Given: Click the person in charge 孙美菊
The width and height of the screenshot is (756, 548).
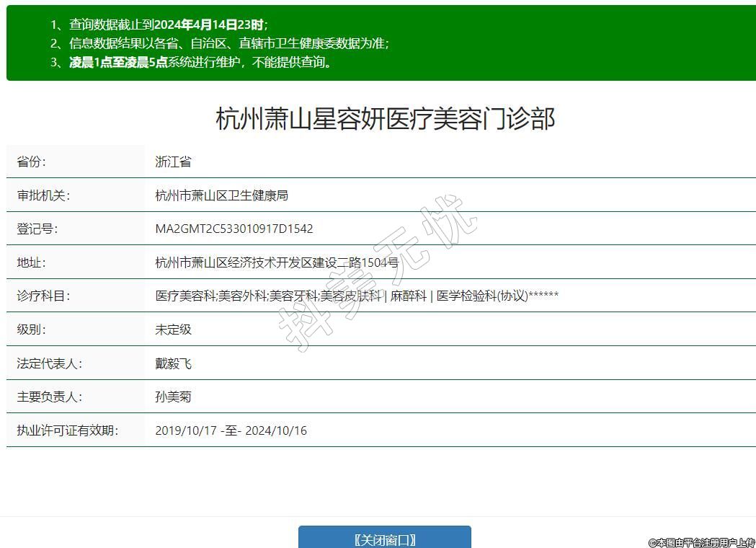Looking at the screenshot, I should (173, 397).
